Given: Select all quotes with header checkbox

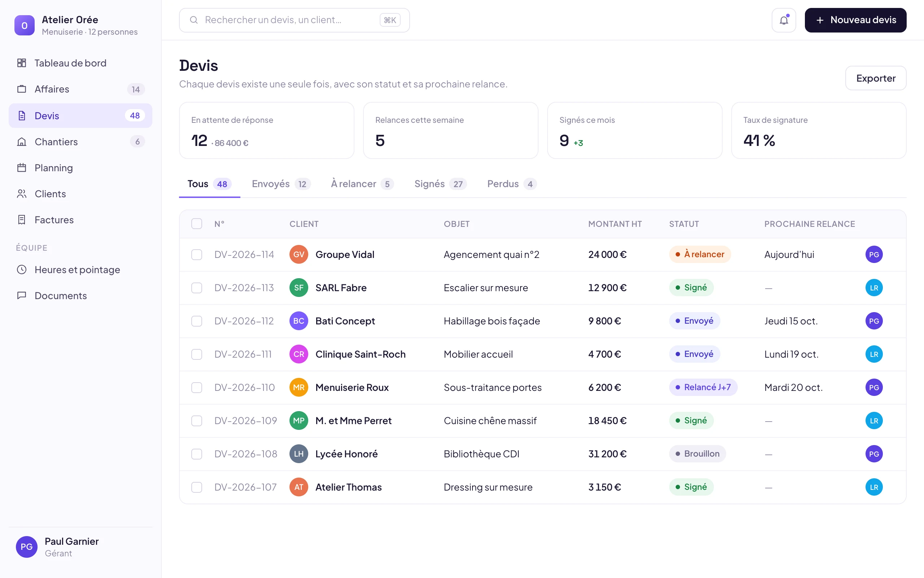Looking at the screenshot, I should point(197,224).
